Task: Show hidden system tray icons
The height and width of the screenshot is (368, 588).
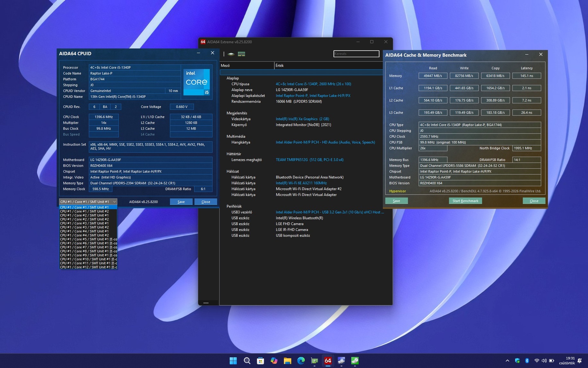Action: 507,361
